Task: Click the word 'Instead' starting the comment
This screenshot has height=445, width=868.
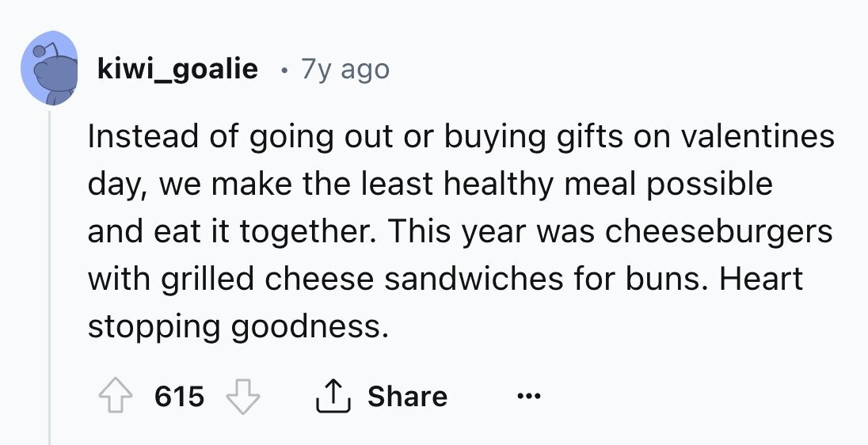Action: click(x=143, y=136)
